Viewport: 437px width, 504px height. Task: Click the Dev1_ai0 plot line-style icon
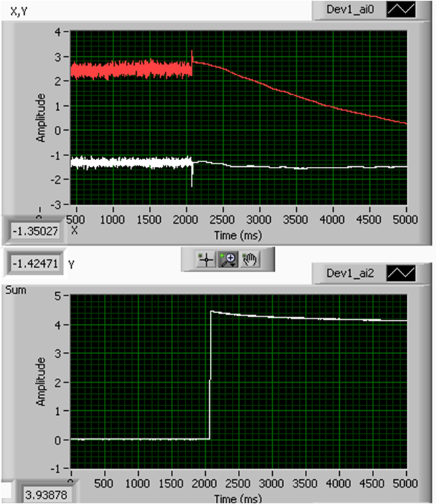pyautogui.click(x=406, y=9)
